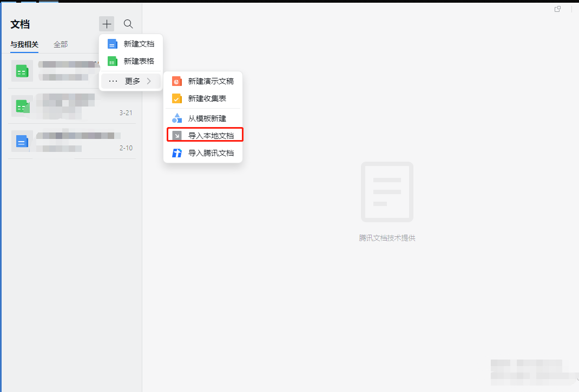Click the template shapes icon
579x392 pixels.
[176, 118]
